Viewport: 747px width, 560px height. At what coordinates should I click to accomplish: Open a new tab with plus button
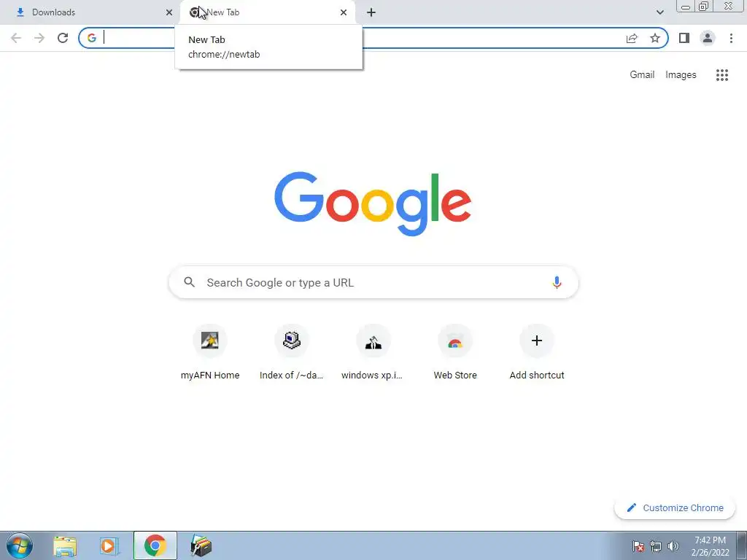[x=371, y=12]
